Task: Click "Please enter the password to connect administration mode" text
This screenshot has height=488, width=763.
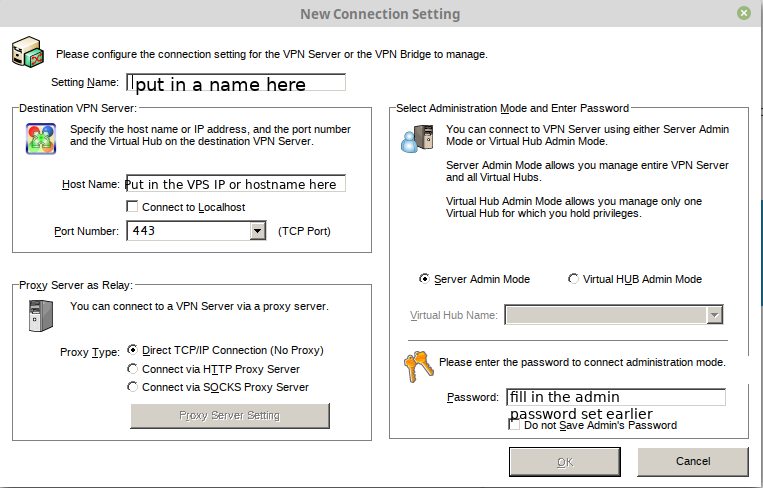Action: [582, 362]
